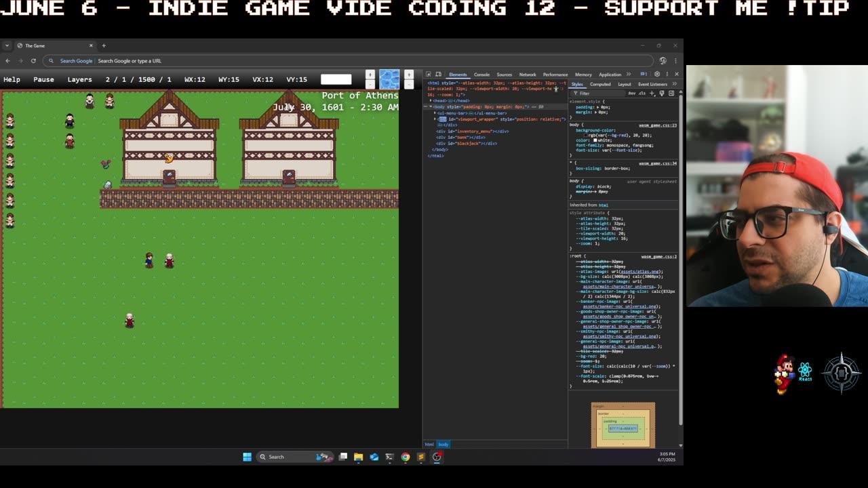Open File Explorer from the taskbar
The width and height of the screenshot is (868, 488).
click(358, 457)
